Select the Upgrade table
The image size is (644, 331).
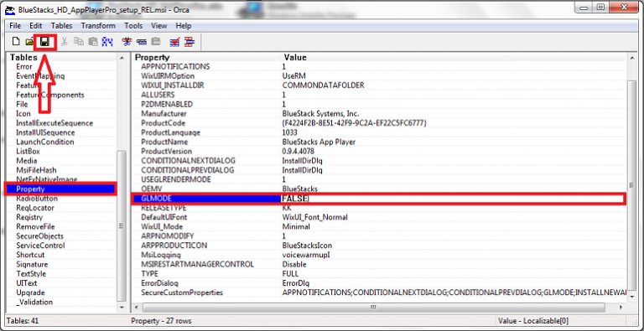[x=30, y=292]
